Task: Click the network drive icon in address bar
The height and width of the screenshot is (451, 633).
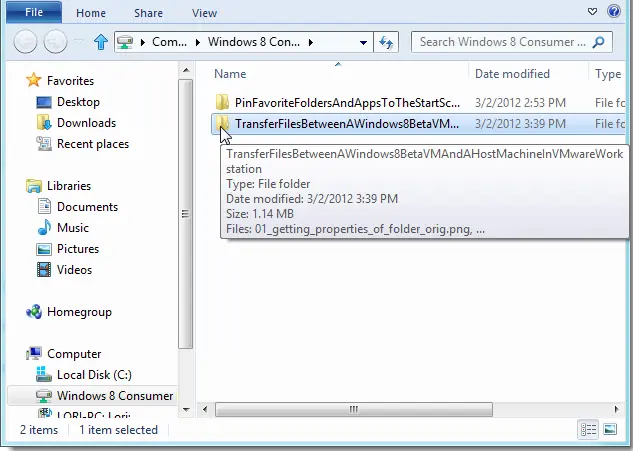Action: click(125, 42)
